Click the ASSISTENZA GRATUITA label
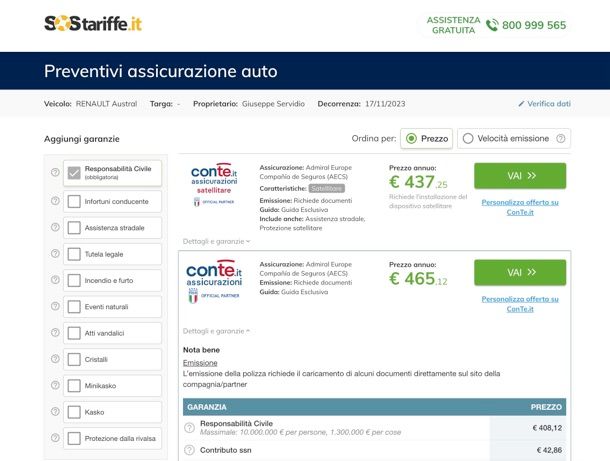The image size is (610, 461). click(x=453, y=25)
